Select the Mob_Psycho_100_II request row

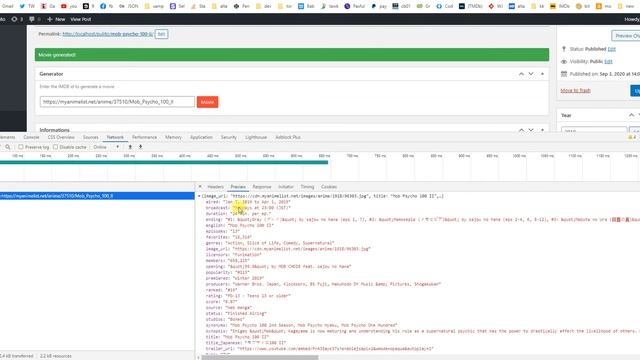(97, 196)
